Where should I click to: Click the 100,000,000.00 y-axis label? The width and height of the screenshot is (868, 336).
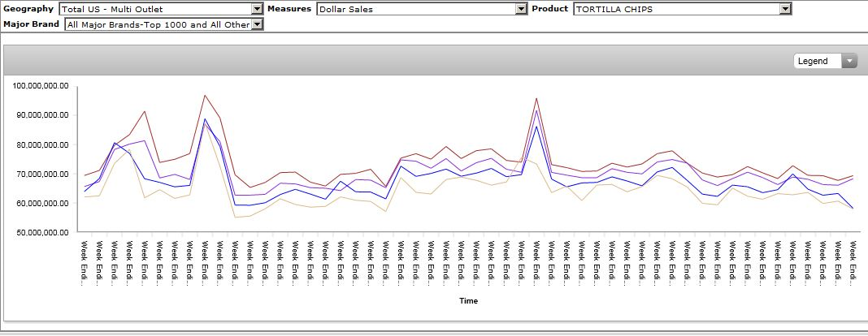(40, 85)
